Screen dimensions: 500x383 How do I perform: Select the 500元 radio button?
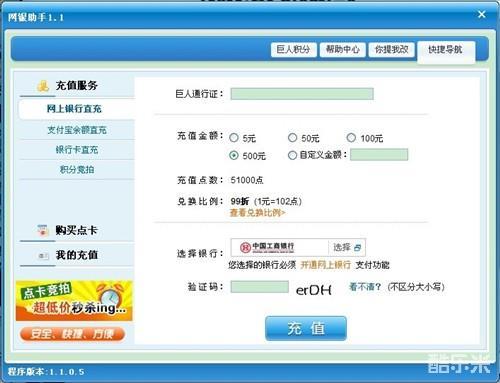tap(234, 155)
